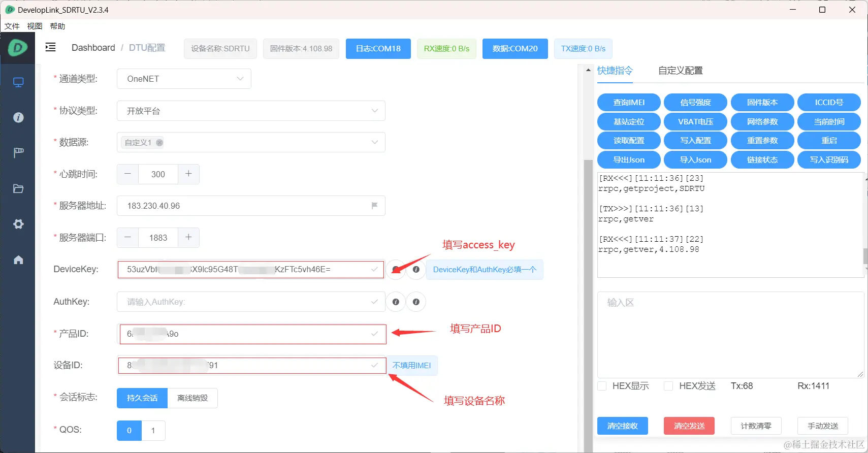Click 链接状态 button
The image size is (868, 453).
pyautogui.click(x=762, y=160)
